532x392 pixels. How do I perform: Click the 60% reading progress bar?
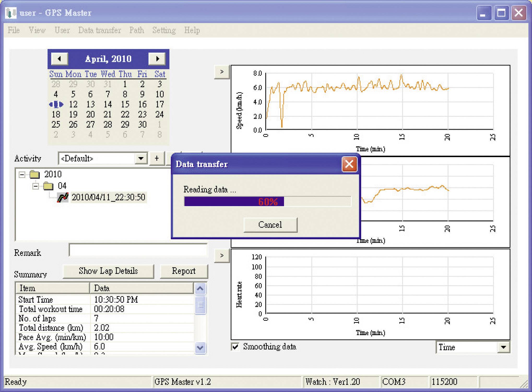point(268,202)
